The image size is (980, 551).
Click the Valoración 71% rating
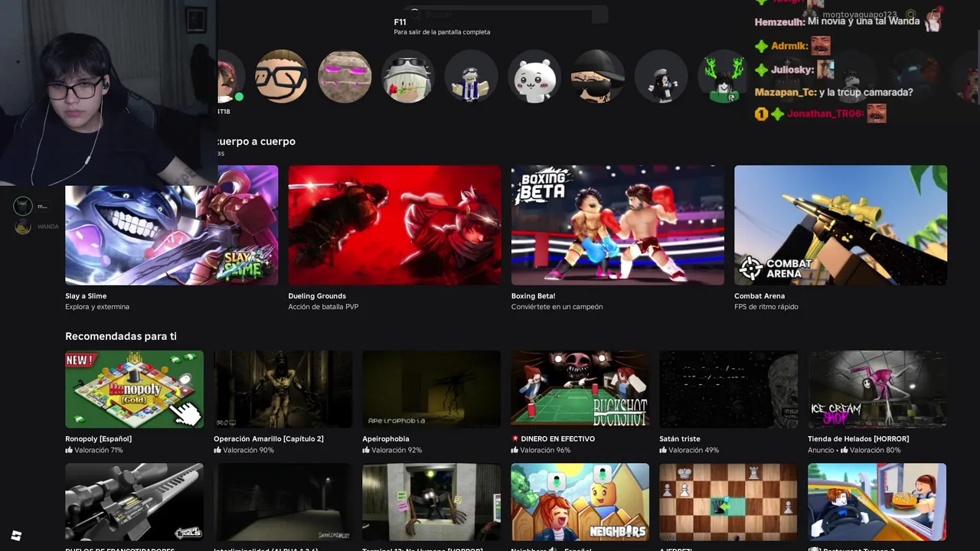[x=94, y=450]
